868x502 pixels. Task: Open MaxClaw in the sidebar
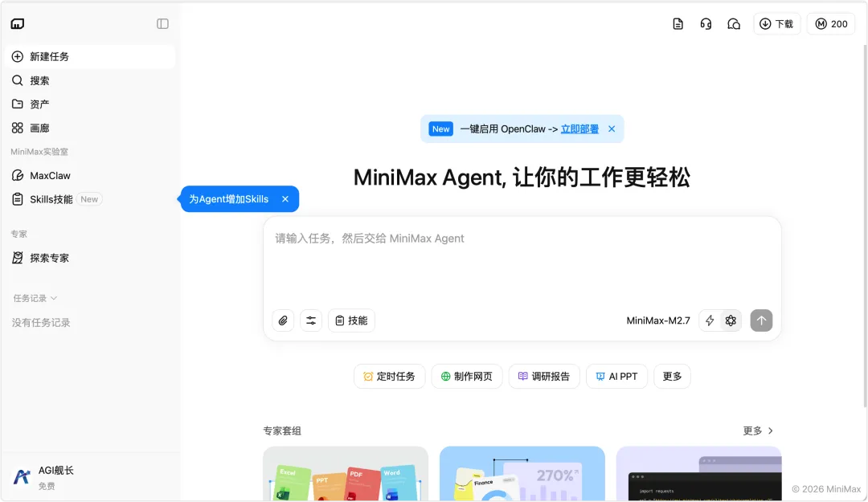90,175
